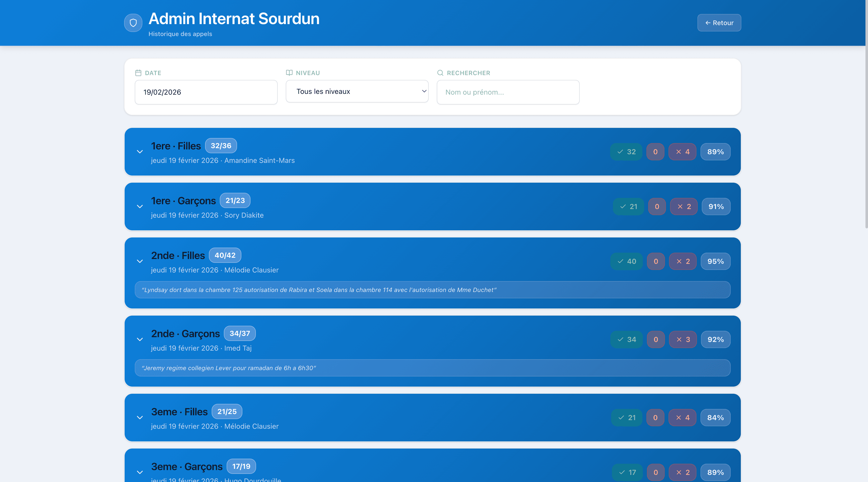Click the calendar icon beside DATE label
868x482 pixels.
coord(138,73)
